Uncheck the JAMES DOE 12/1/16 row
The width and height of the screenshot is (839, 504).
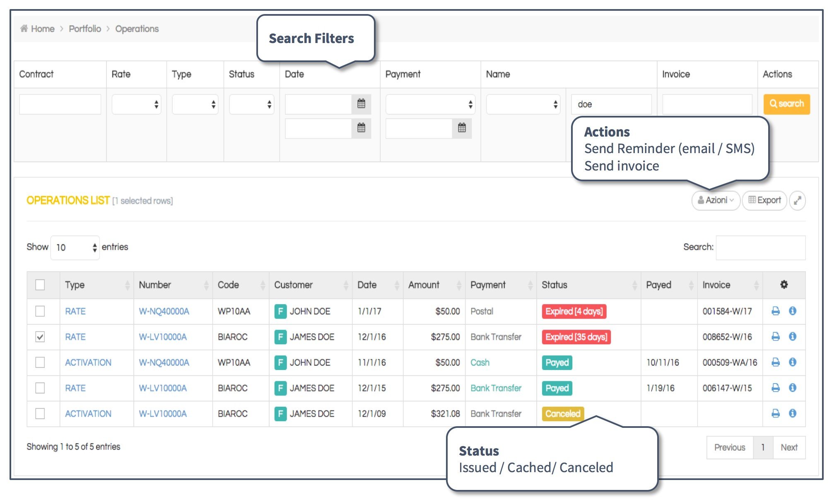click(40, 337)
